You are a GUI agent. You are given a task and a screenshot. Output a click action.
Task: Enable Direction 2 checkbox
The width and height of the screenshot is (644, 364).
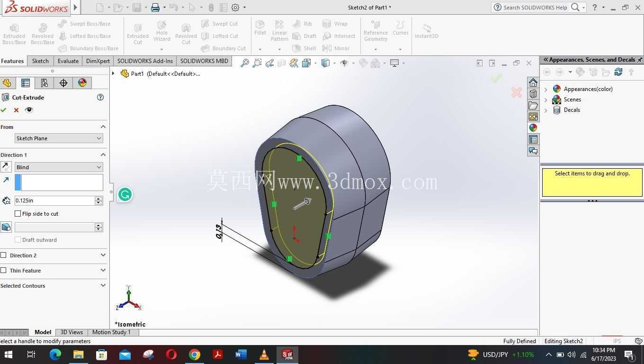tap(3, 255)
